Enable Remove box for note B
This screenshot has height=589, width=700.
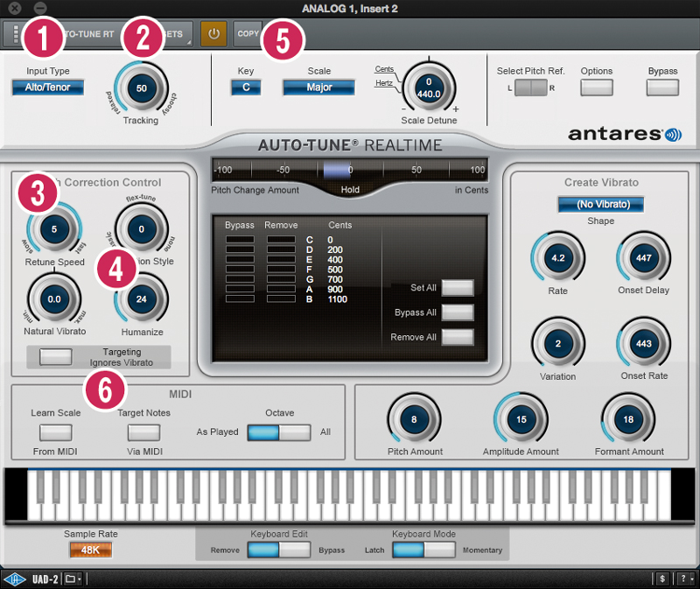(281, 298)
